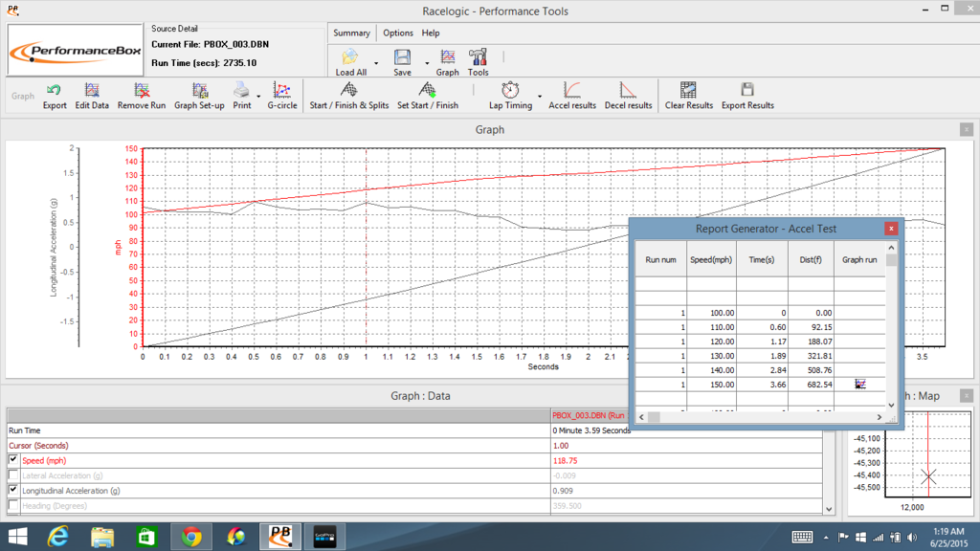Uncheck Longitudinal Acceleration (g) checkbox
This screenshot has width=980, height=551.
tap(13, 490)
